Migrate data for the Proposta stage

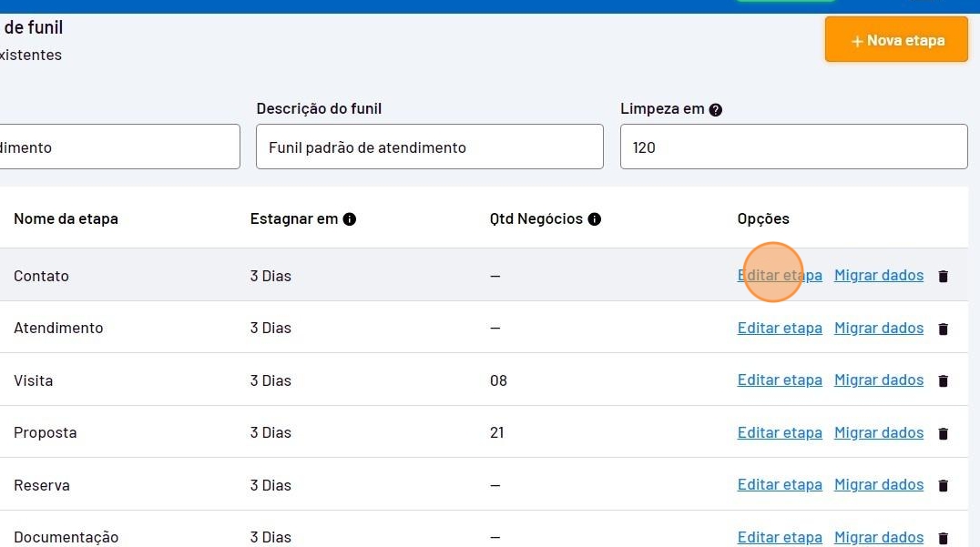coord(879,432)
